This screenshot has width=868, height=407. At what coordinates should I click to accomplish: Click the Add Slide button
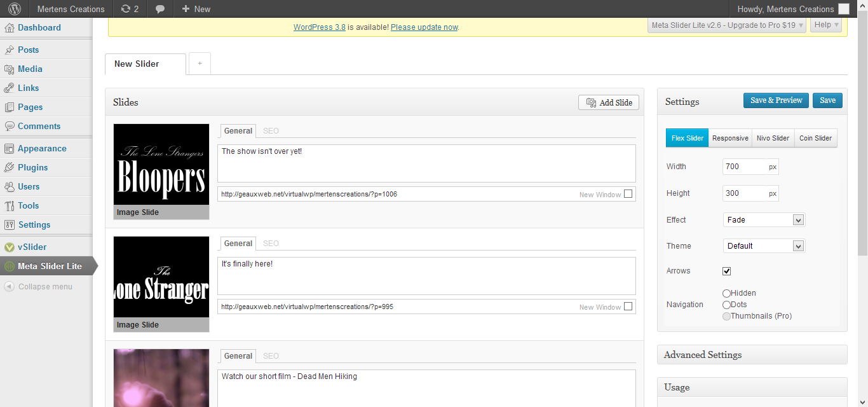pos(609,102)
